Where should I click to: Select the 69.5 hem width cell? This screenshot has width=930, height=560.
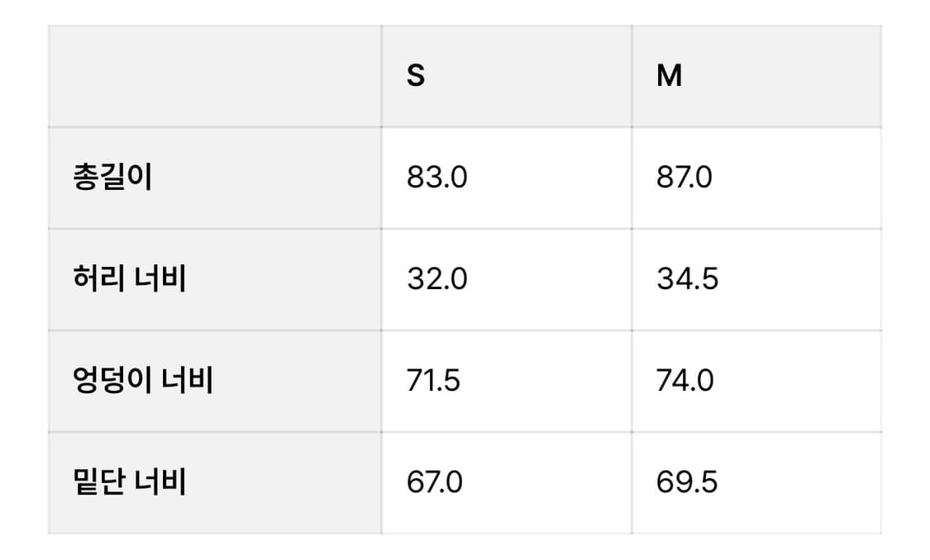click(756, 483)
